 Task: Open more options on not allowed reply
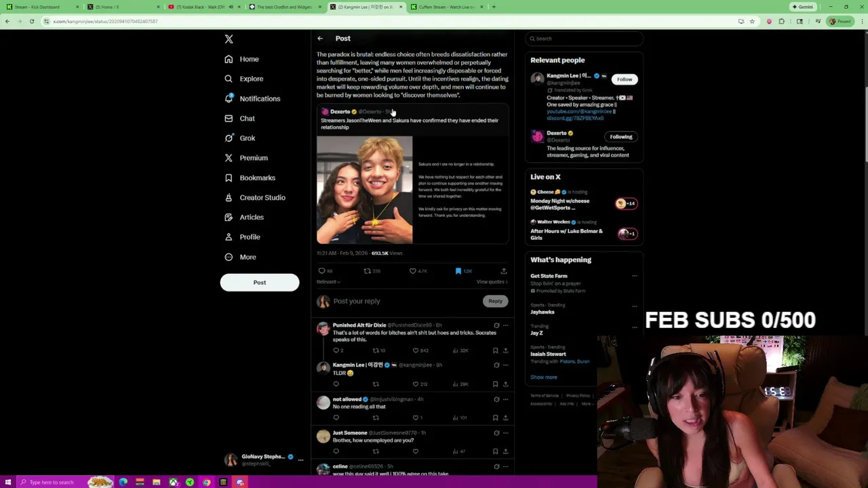tap(505, 399)
